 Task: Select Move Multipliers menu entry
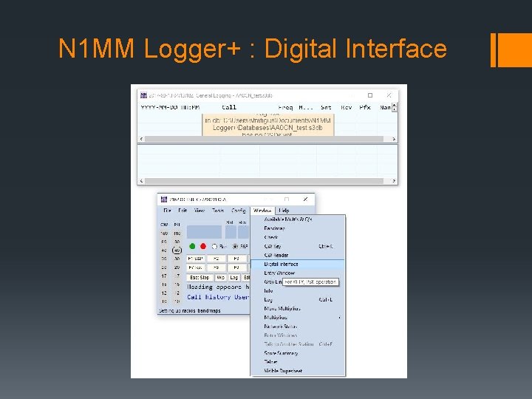[298, 308]
